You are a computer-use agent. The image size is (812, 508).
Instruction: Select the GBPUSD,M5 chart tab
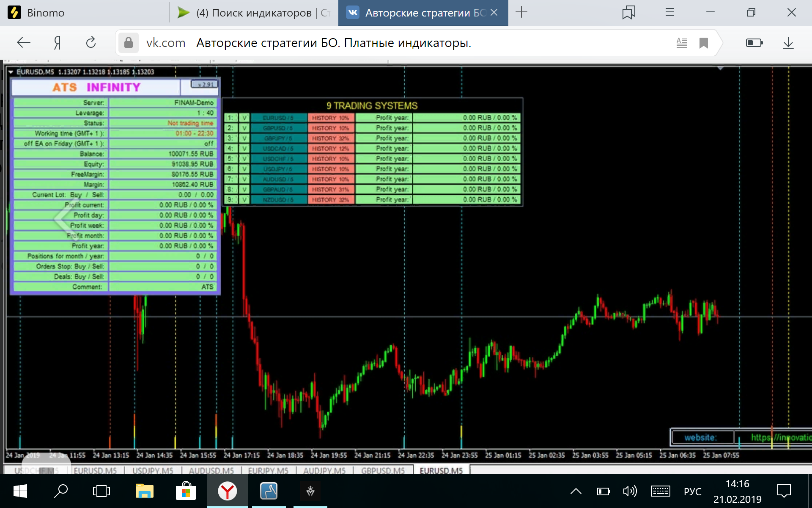click(383, 470)
